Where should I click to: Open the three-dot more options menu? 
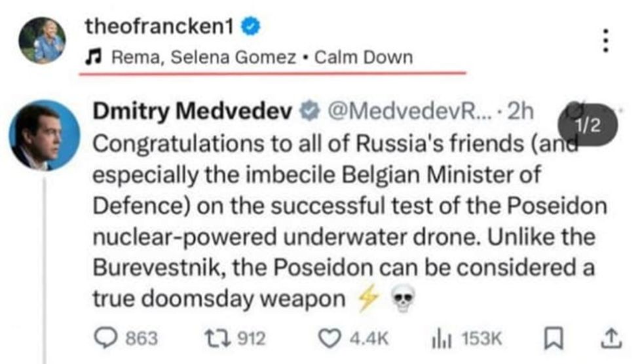coord(607,41)
